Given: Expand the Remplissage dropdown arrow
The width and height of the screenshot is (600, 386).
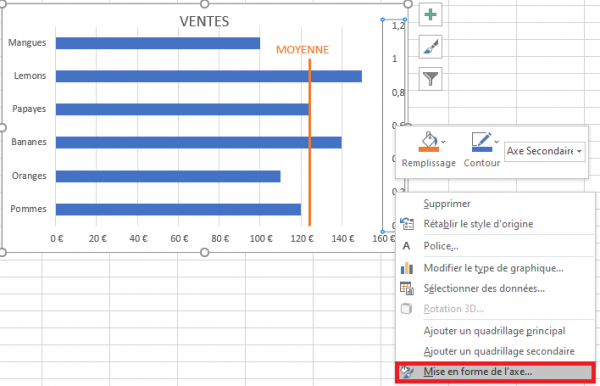Looking at the screenshot, I should click(x=443, y=142).
